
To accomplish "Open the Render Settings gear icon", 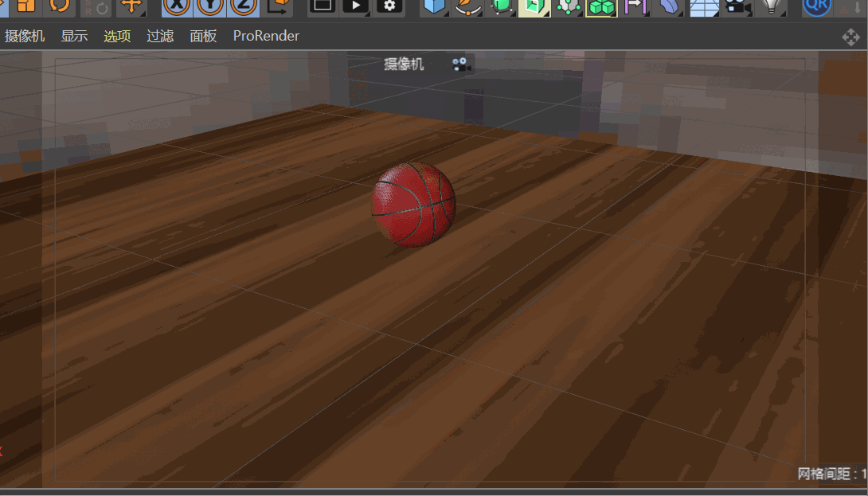I will [390, 8].
